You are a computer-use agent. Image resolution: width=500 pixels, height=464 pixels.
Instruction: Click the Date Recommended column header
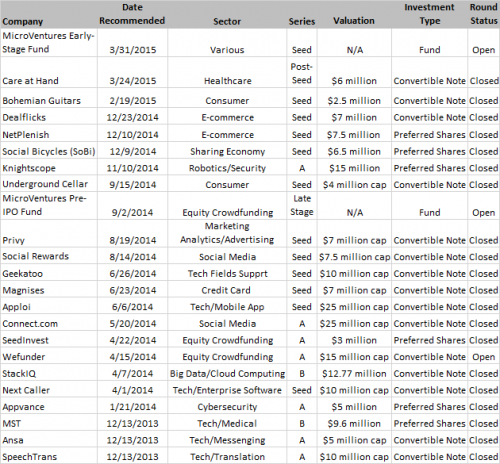(x=132, y=14)
